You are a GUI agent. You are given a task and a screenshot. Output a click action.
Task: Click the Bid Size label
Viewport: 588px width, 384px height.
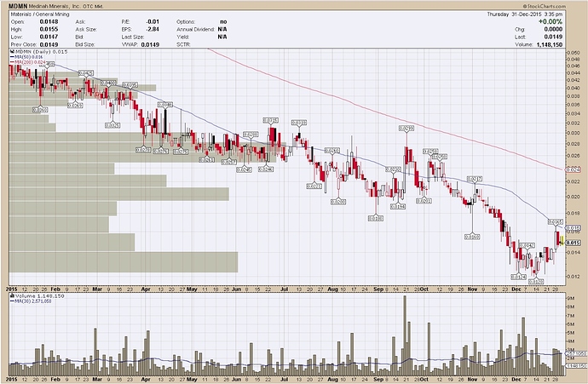point(84,44)
